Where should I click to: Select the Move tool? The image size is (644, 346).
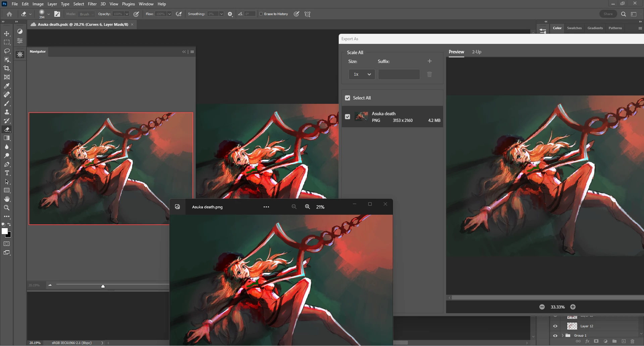pos(7,33)
